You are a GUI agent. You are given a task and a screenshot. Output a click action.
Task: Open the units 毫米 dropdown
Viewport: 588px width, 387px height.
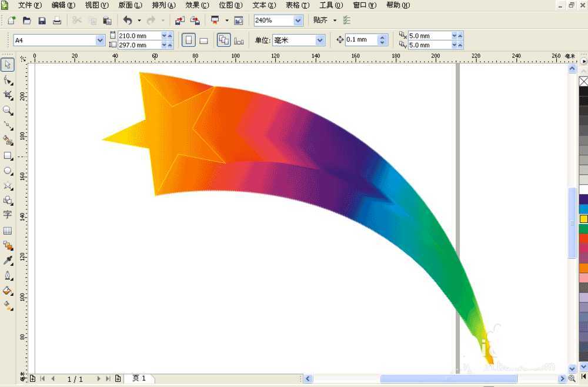[320, 41]
